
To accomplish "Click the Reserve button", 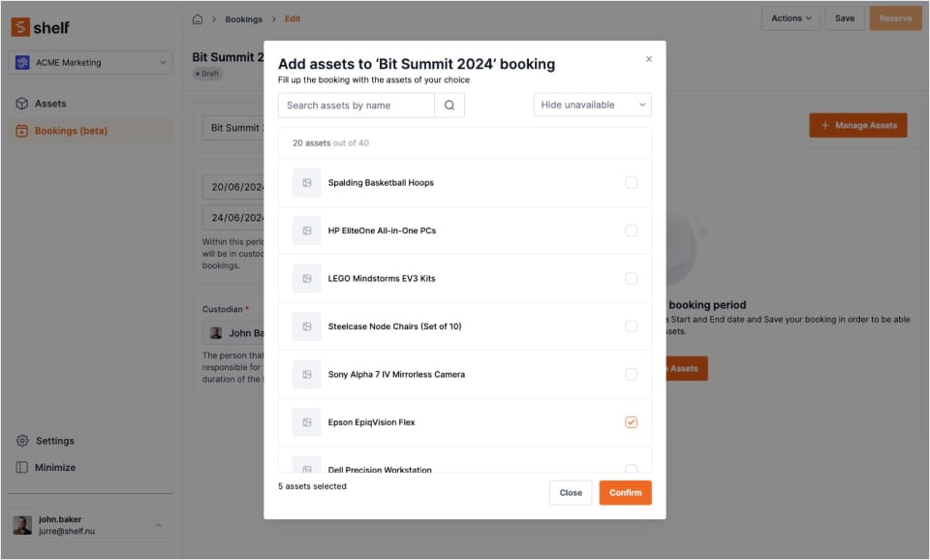I will (x=895, y=18).
